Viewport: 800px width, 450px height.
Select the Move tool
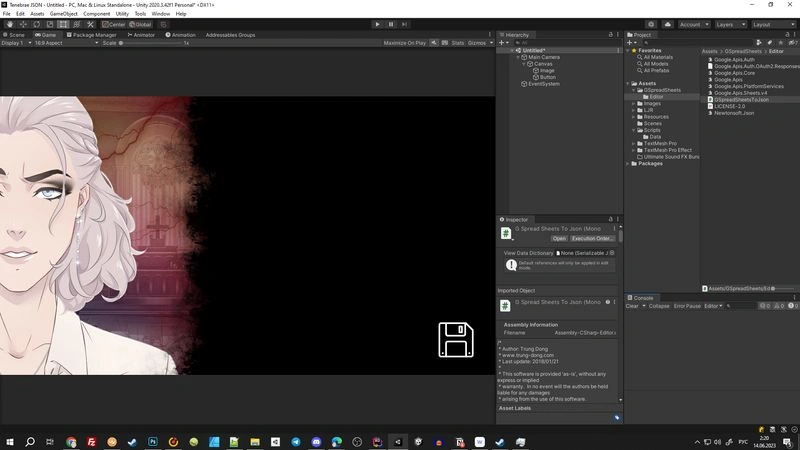[23, 24]
